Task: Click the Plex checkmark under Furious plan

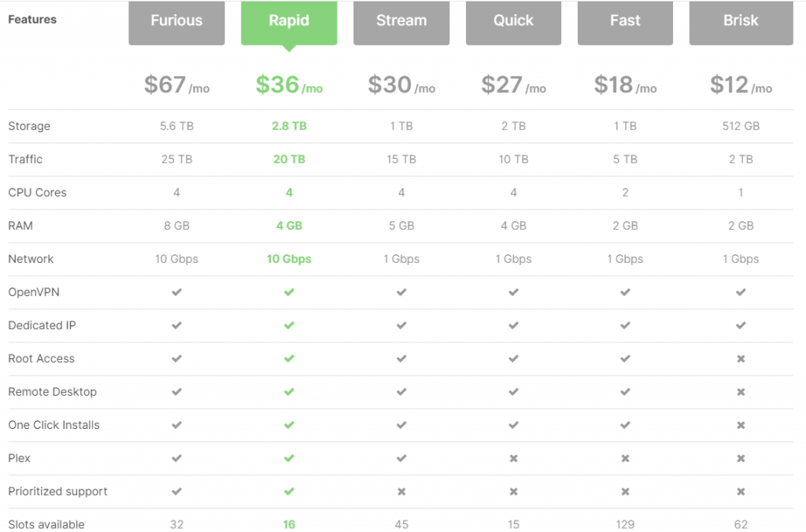Action: 176,458
